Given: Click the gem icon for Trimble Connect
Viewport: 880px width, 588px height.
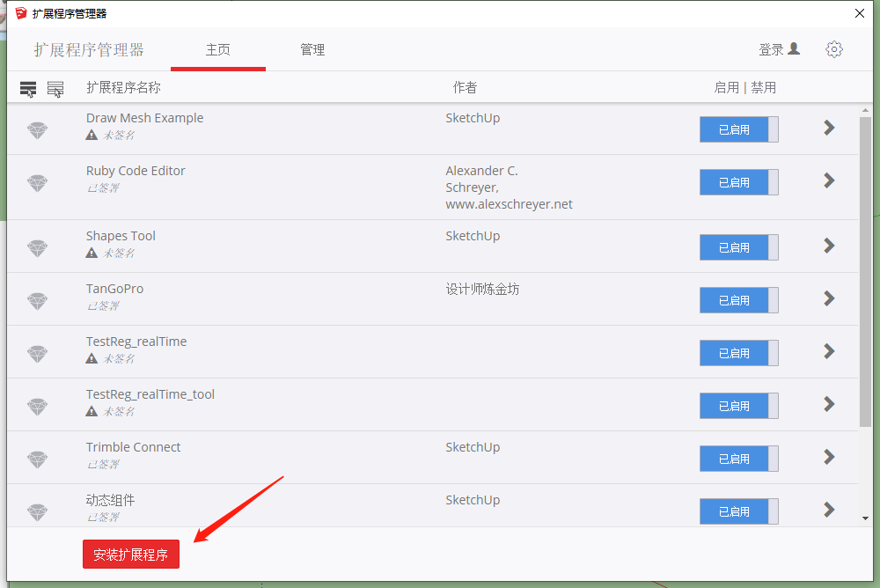Looking at the screenshot, I should click(38, 459).
